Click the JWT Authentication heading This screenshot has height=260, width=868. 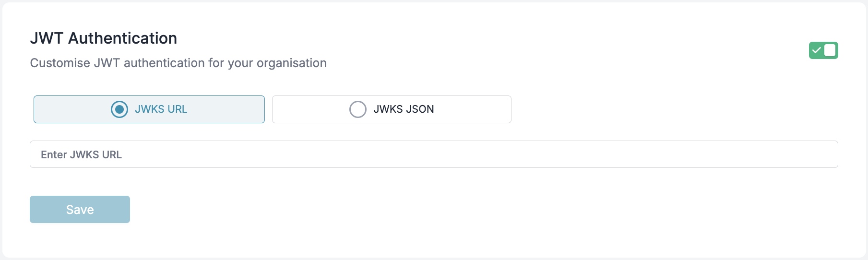104,38
